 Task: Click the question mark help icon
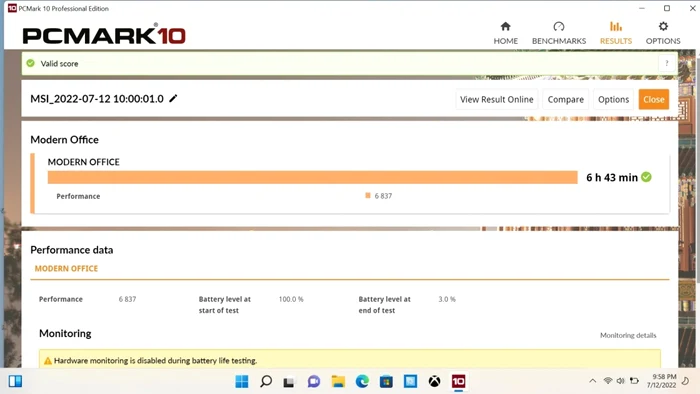pos(667,63)
